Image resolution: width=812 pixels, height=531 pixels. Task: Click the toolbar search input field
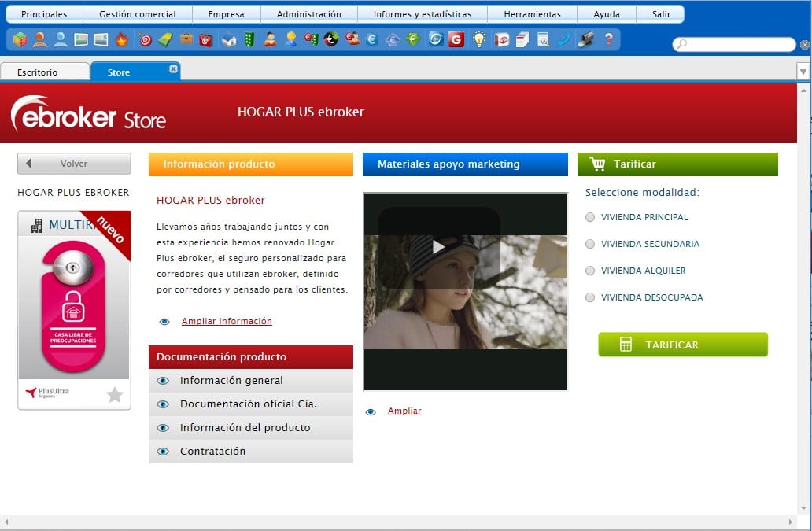[734, 45]
